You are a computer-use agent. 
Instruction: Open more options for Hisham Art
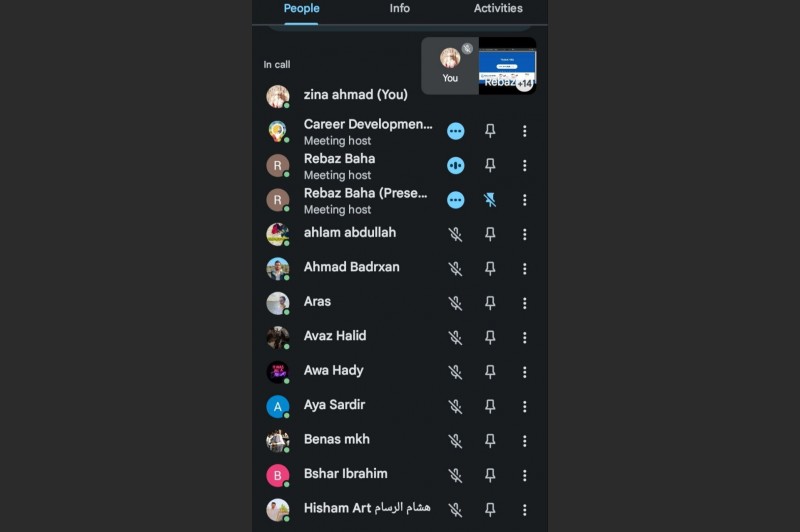click(x=525, y=509)
